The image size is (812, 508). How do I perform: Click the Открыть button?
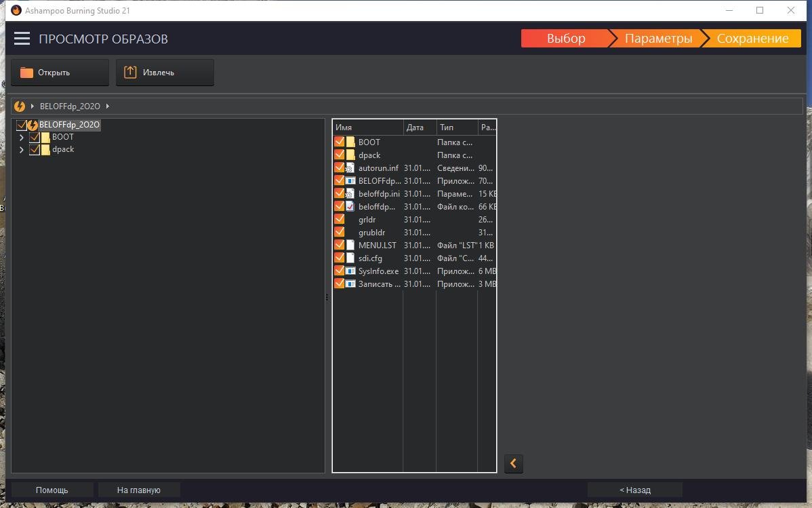60,73
